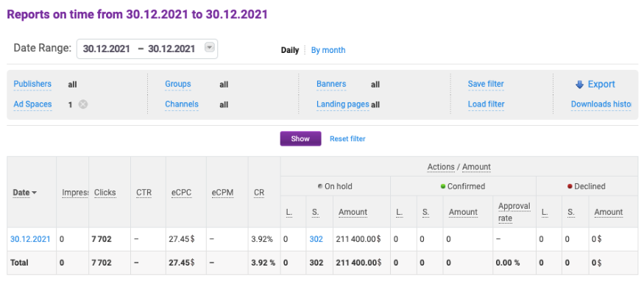Open the Publishers filter
Screen dimensions: 644x281
[x=32, y=84]
